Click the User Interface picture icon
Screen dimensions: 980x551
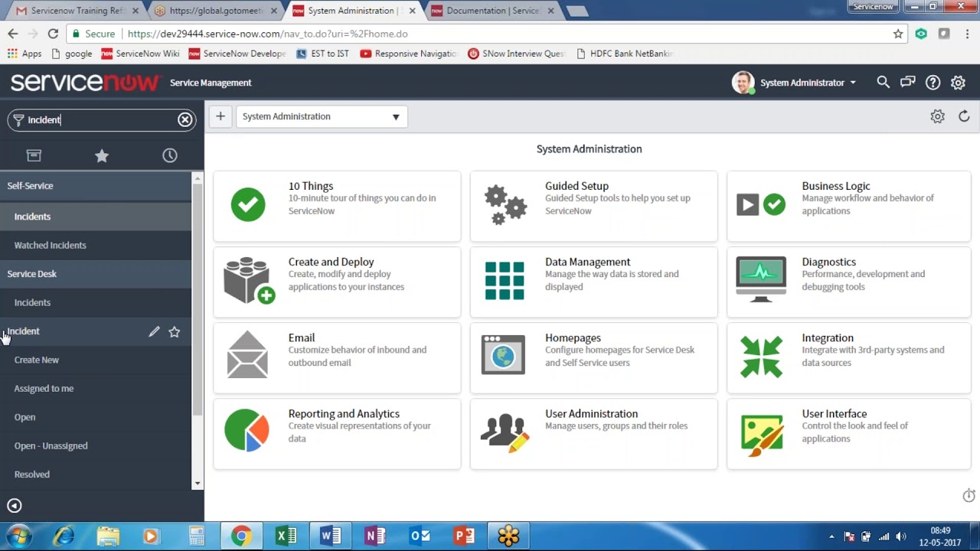763,435
